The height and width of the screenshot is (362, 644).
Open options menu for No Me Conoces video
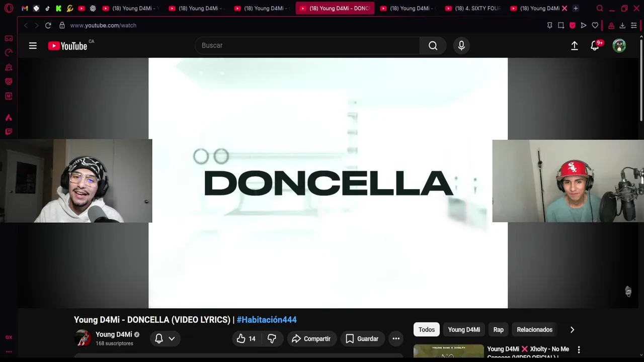click(x=579, y=349)
